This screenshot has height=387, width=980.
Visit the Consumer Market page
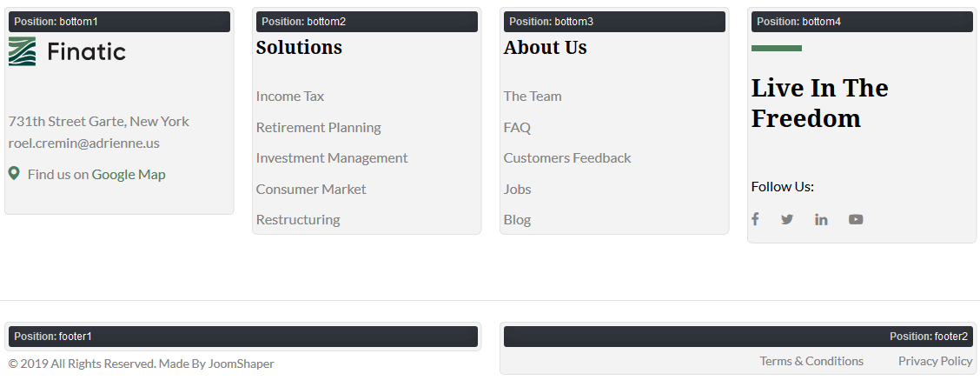tap(311, 189)
